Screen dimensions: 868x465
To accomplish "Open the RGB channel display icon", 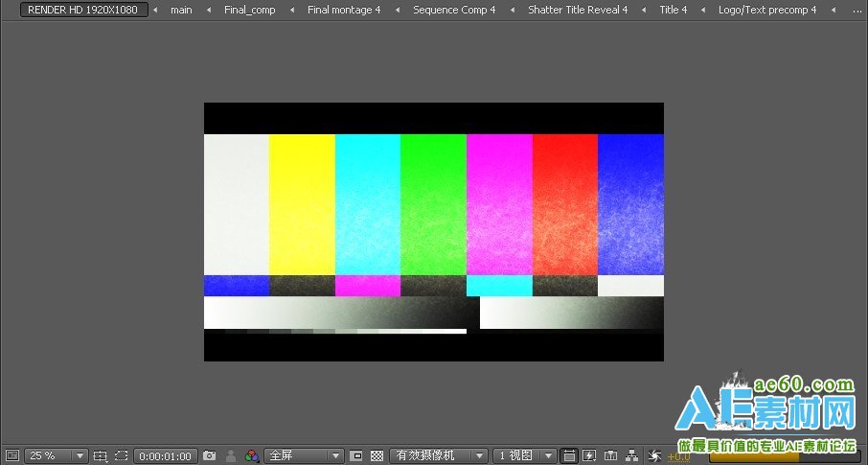I will point(252,455).
